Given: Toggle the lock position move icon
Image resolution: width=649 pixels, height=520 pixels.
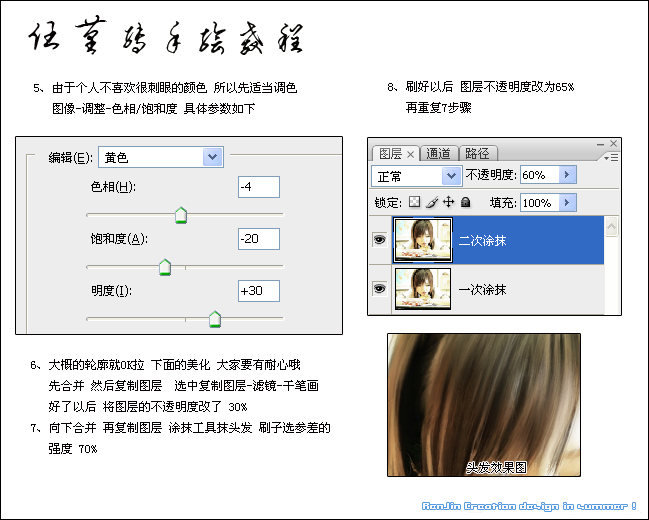Looking at the screenshot, I should coord(448,202).
